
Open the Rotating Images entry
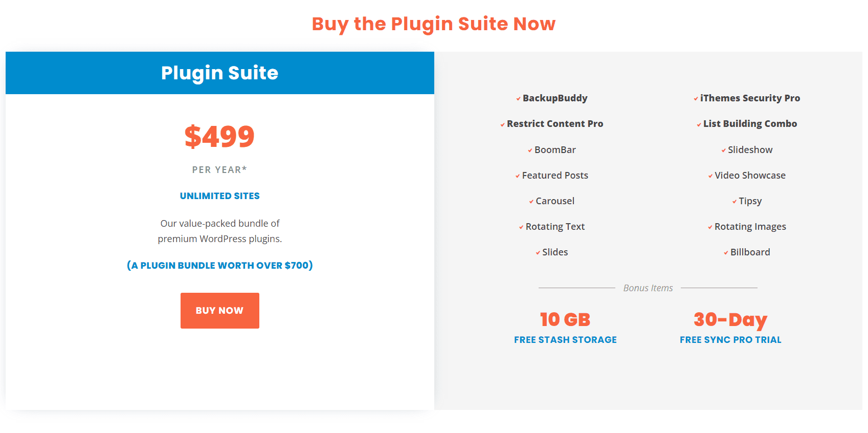pos(750,227)
